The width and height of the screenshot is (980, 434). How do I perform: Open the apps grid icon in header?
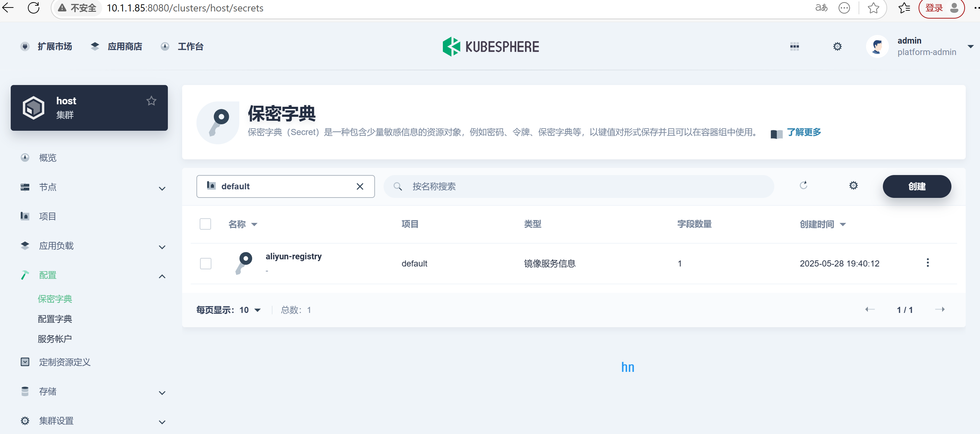click(794, 47)
